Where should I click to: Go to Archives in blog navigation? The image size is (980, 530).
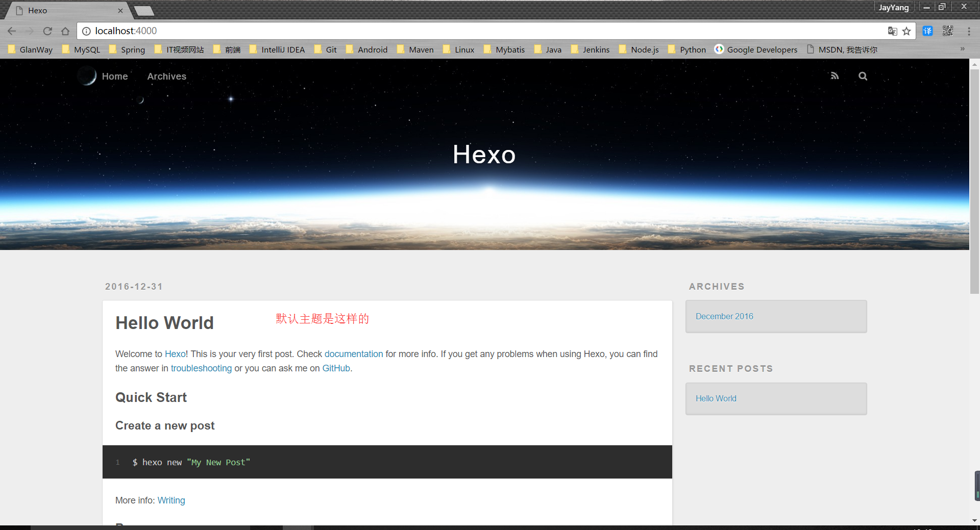[x=167, y=77]
